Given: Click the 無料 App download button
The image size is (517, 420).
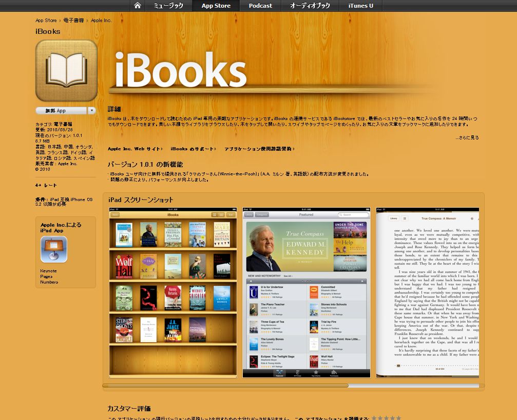Looking at the screenshot, I should 61,111.
